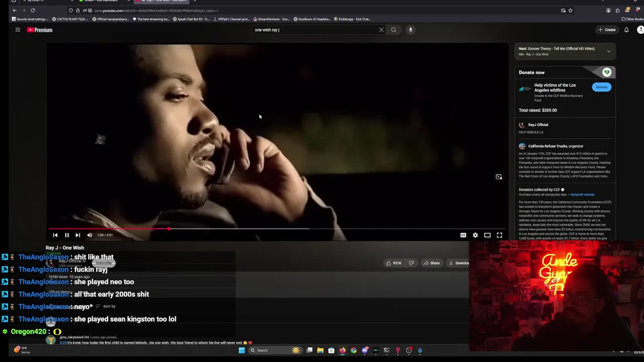This screenshot has height=362, width=644.
Task: Click the green heart Donate now icon
Action: tap(607, 72)
